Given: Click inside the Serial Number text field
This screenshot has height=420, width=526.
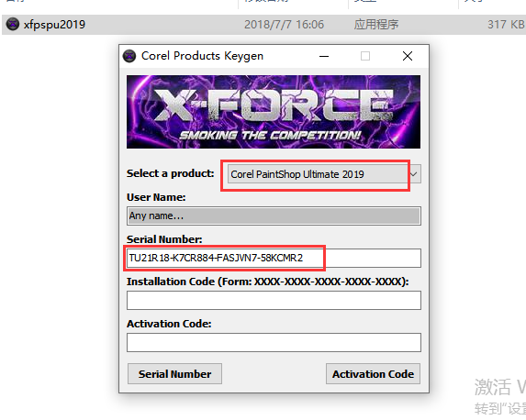Looking at the screenshot, I should (274, 258).
